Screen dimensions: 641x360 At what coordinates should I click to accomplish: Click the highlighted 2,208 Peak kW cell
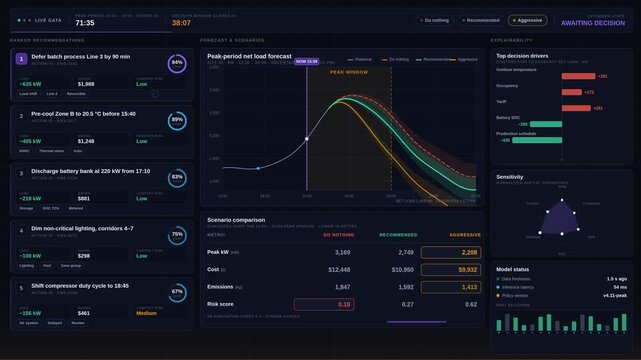[451, 253]
